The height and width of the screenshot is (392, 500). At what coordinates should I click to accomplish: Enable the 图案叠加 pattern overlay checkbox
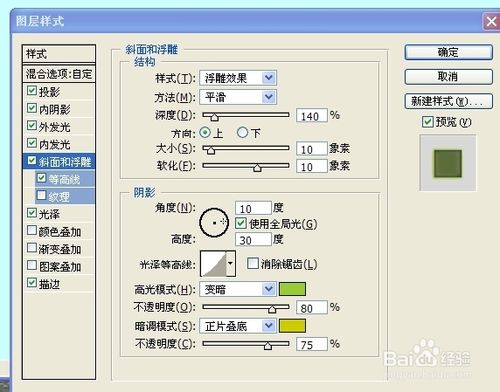[32, 266]
